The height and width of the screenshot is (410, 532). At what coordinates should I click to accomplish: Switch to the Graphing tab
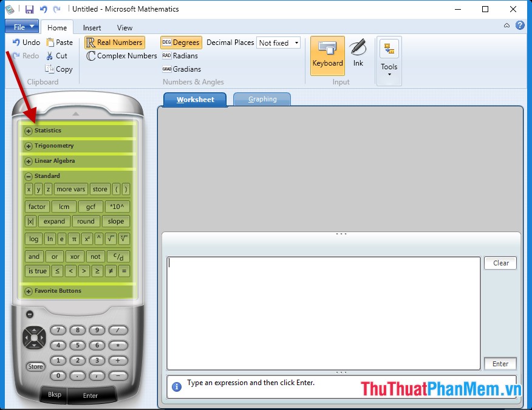262,98
